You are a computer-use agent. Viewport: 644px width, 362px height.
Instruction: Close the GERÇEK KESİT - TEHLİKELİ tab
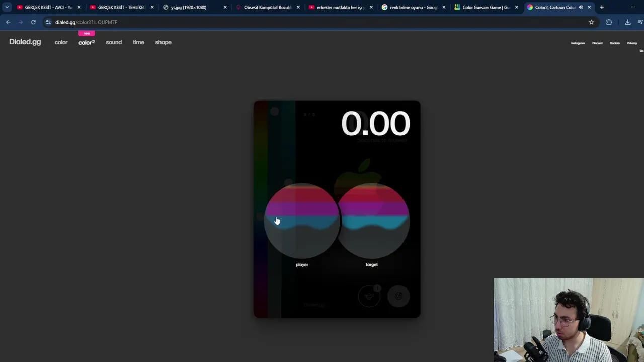(x=152, y=7)
